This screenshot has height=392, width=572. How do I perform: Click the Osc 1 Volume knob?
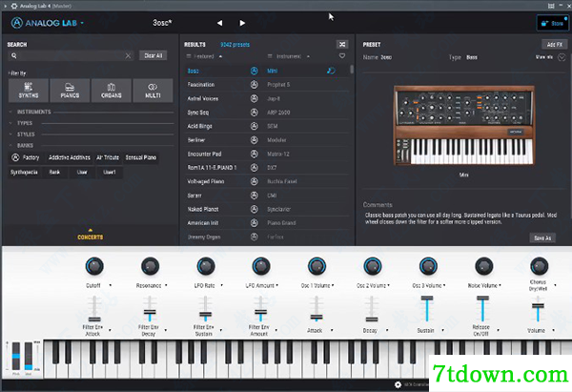[317, 266]
